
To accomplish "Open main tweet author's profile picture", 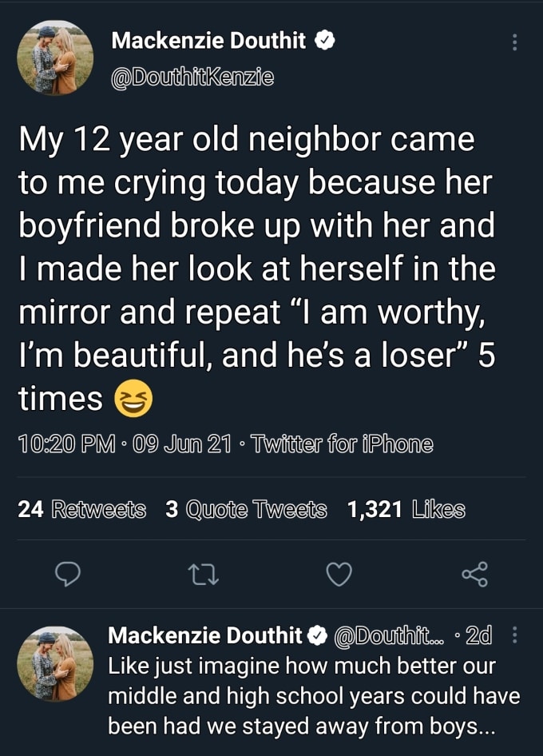I will 55,58.
